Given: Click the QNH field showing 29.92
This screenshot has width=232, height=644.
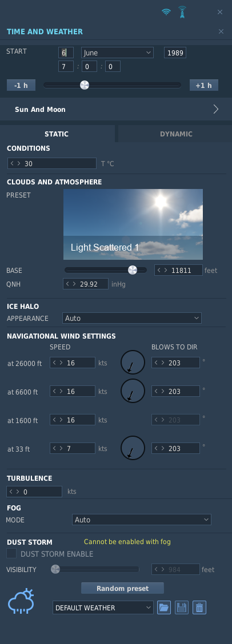Looking at the screenshot, I should pyautogui.click(x=86, y=284).
